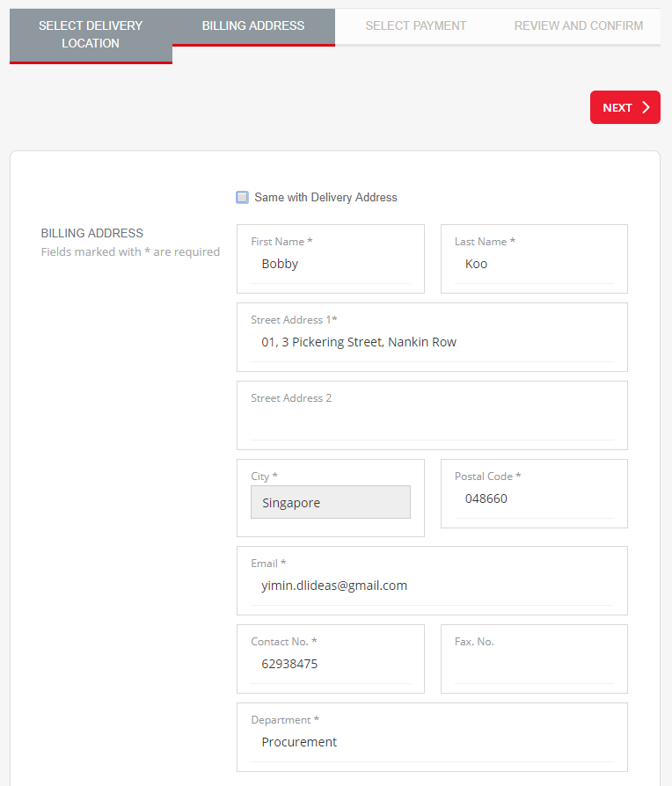672x786 pixels.
Task: Click the required fields note text
Action: (x=130, y=251)
